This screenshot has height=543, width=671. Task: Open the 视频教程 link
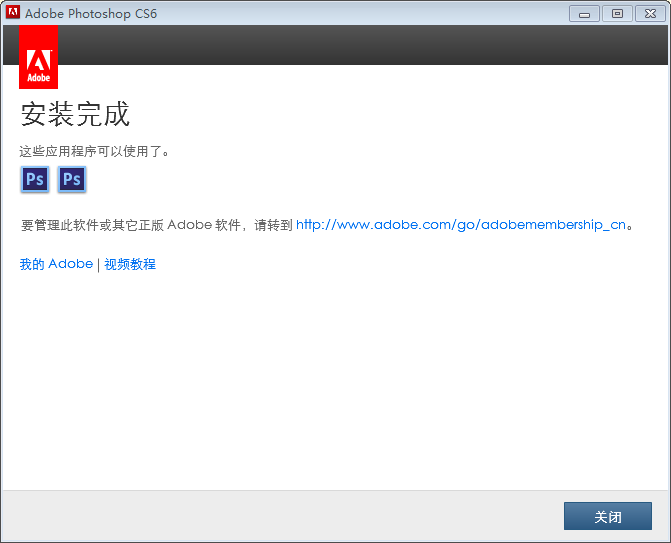(x=130, y=264)
